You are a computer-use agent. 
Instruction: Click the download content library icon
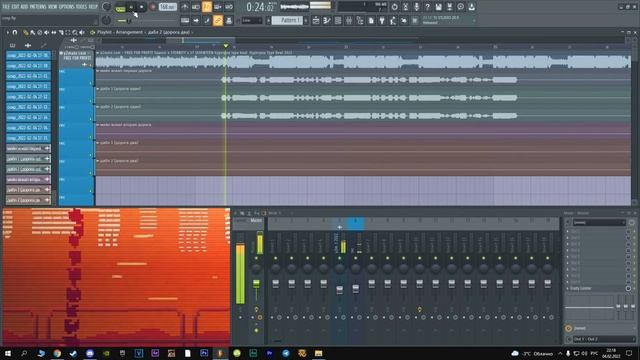pos(471,7)
